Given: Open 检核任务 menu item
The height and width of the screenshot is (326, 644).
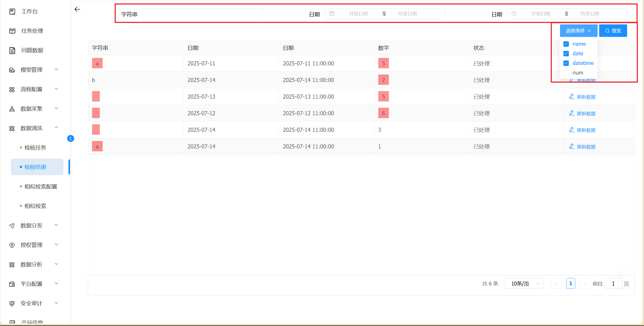Looking at the screenshot, I should click(35, 147).
